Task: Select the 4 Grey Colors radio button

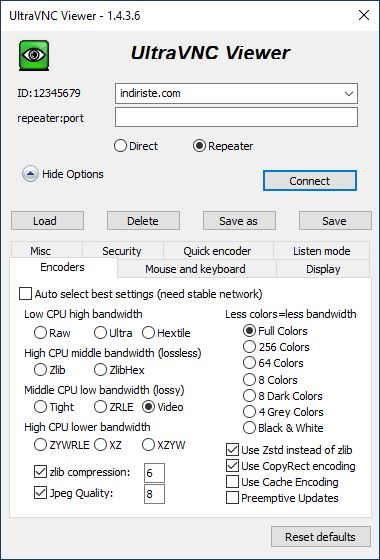Action: pyautogui.click(x=249, y=412)
